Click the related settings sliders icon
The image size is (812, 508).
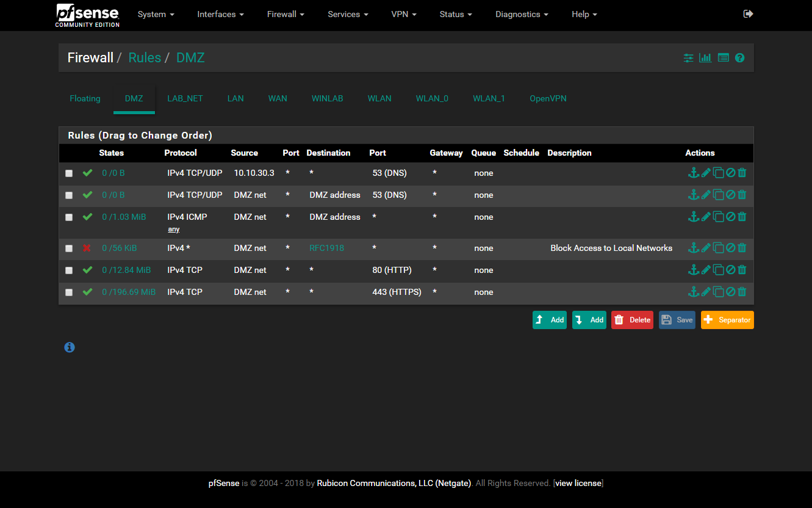[688, 58]
